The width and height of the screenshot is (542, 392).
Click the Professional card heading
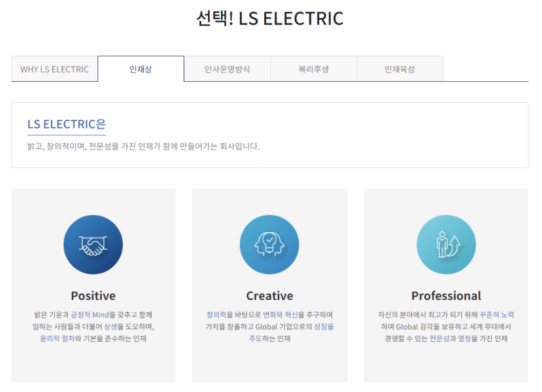(x=446, y=296)
